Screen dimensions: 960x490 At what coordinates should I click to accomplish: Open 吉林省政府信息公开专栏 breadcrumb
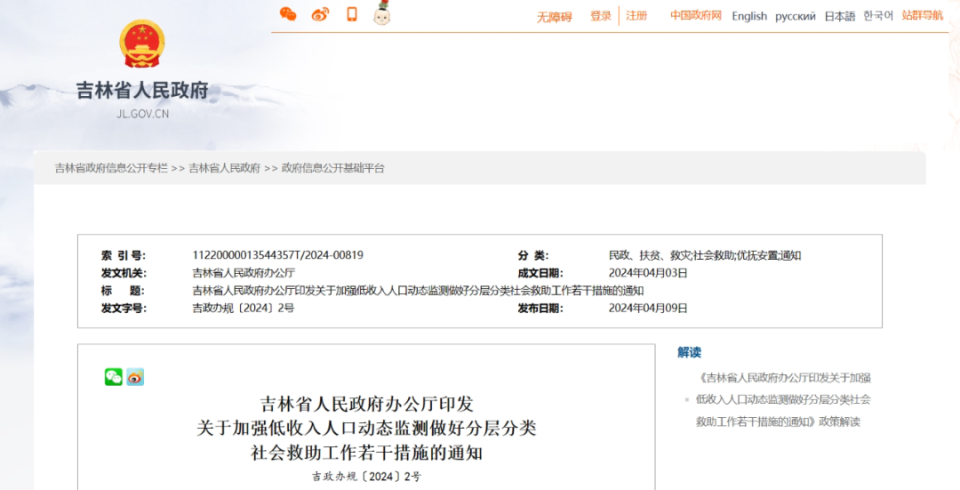click(x=111, y=168)
